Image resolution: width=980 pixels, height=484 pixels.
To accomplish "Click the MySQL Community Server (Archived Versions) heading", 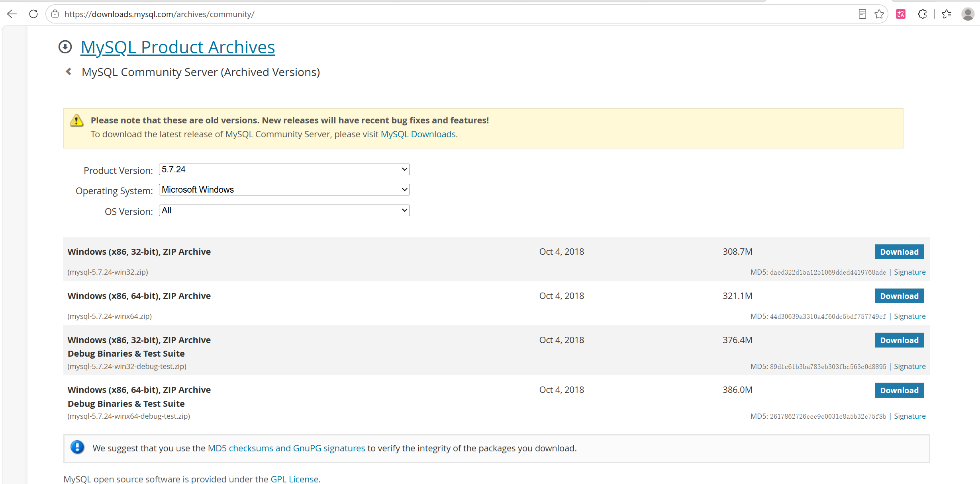I will pyautogui.click(x=201, y=72).
